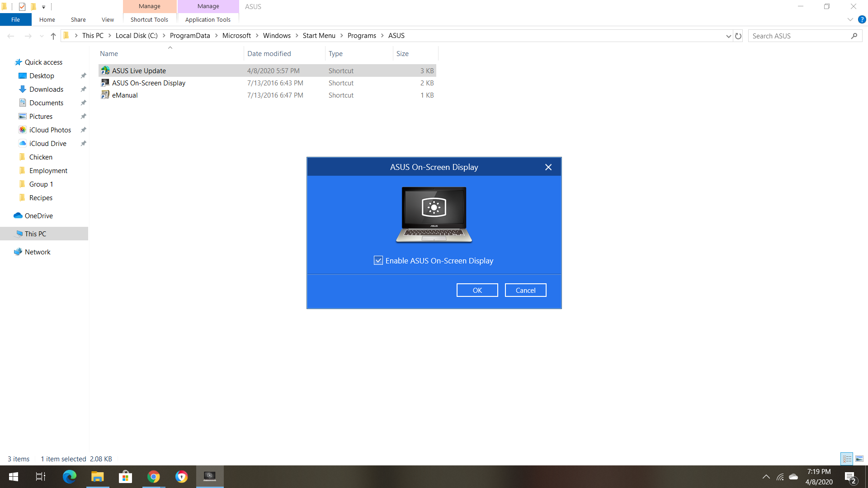Click the Home menu tab in ribbon
This screenshot has height=488, width=868.
[x=46, y=20]
